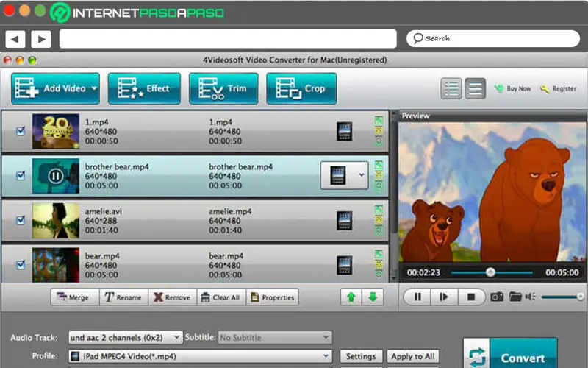Move selected item down with green arrow
Image resolution: width=588 pixels, height=368 pixels.
click(373, 297)
